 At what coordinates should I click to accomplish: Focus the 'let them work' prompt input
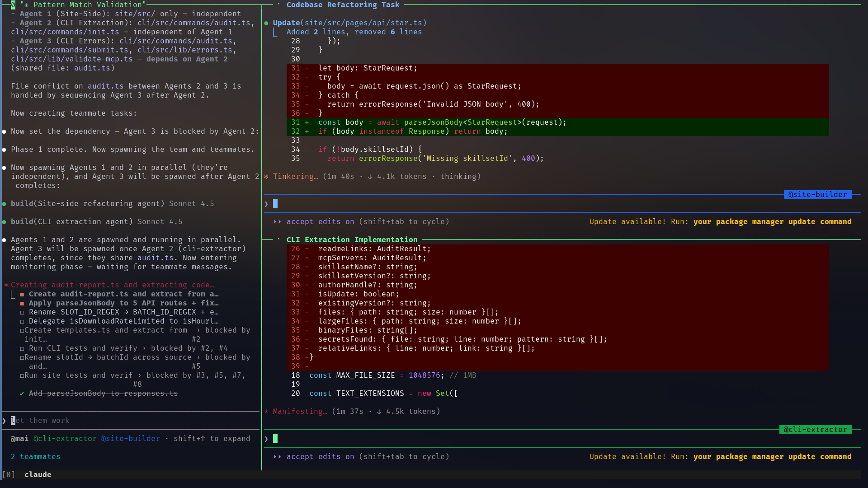click(x=131, y=421)
